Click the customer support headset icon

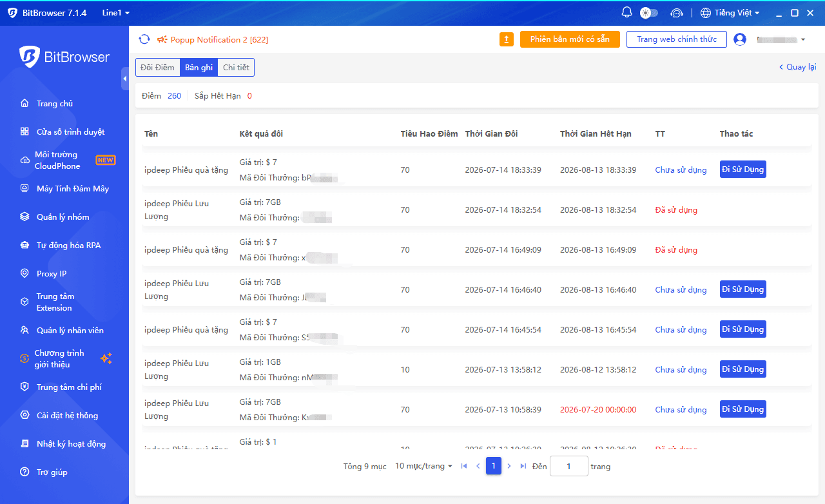point(676,13)
